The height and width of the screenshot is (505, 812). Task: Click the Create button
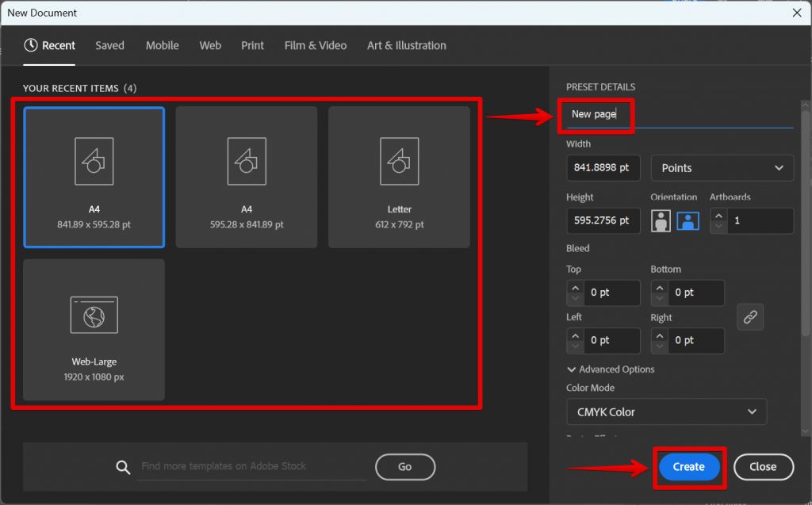point(689,467)
